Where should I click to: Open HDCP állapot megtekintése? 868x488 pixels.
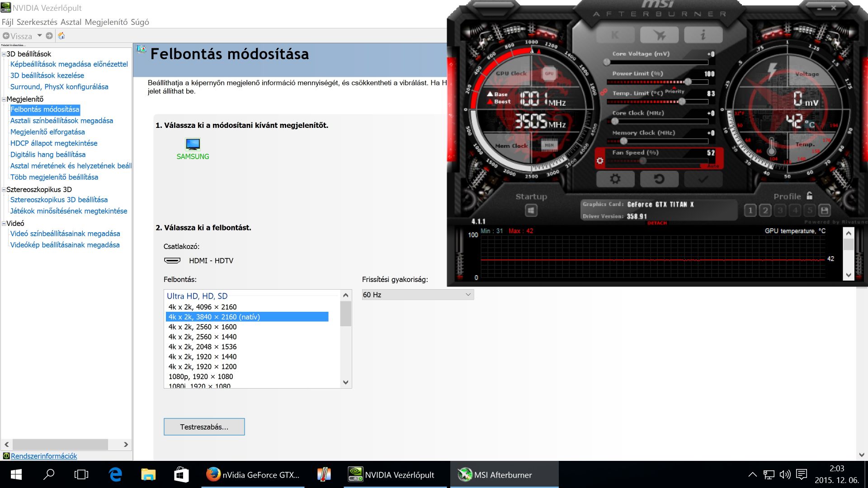coord(54,143)
